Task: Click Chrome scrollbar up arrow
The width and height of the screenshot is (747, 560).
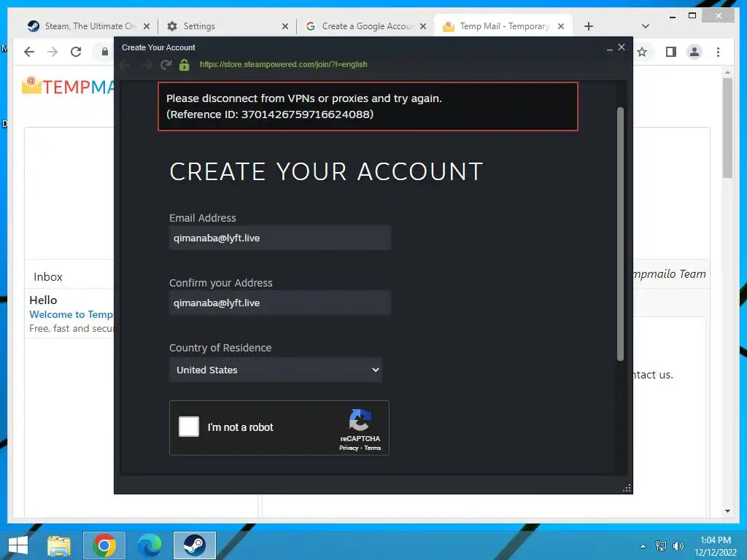Action: click(727, 72)
